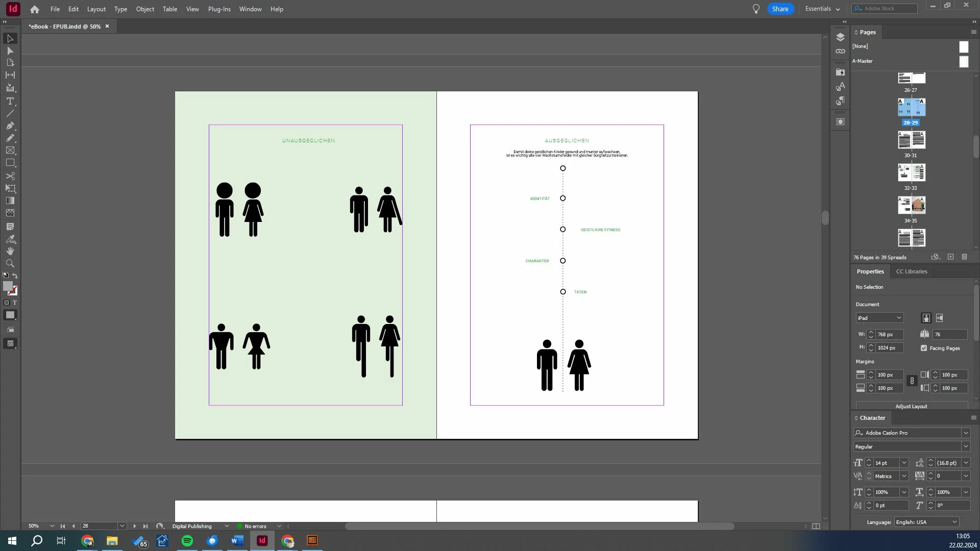Toggle the margins link chain icon
Screen dimensions: 980x551
click(912, 381)
